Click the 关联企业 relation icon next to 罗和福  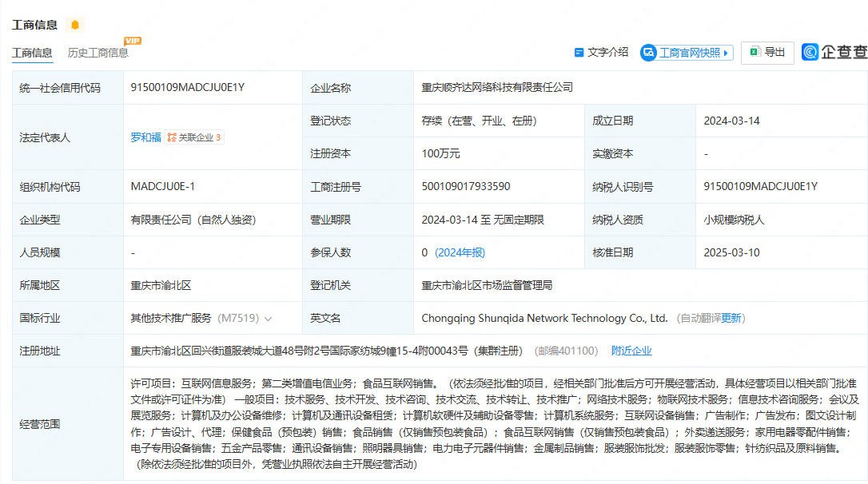(172, 137)
